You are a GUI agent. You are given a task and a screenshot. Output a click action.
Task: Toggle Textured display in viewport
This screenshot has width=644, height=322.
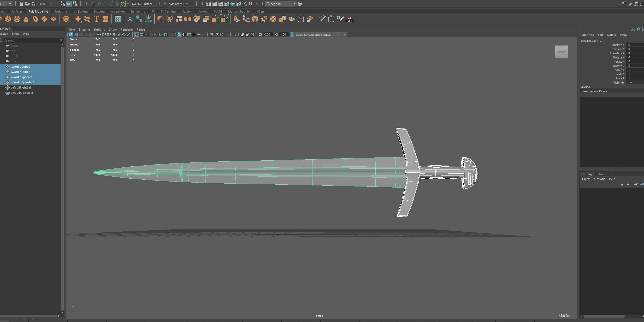tap(194, 34)
